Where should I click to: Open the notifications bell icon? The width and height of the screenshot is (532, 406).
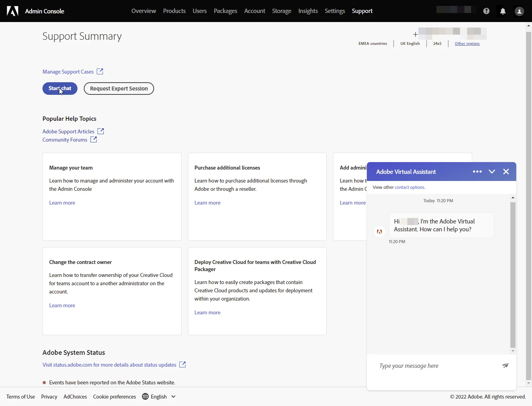(503, 11)
